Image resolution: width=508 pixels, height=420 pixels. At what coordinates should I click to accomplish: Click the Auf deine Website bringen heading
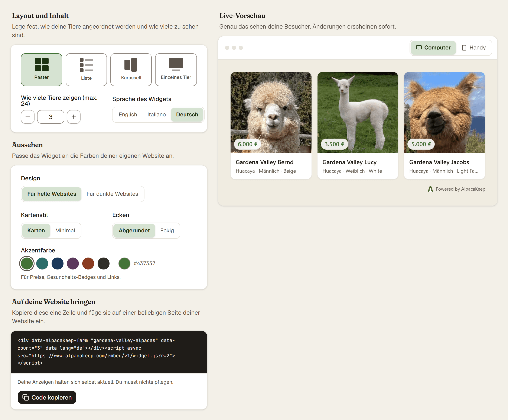point(54,302)
